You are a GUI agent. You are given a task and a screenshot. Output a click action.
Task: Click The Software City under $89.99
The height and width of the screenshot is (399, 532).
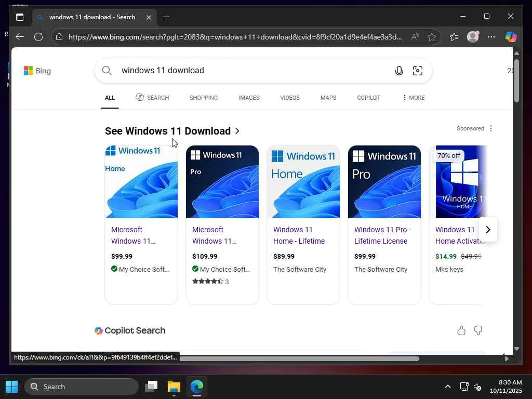coord(300,270)
